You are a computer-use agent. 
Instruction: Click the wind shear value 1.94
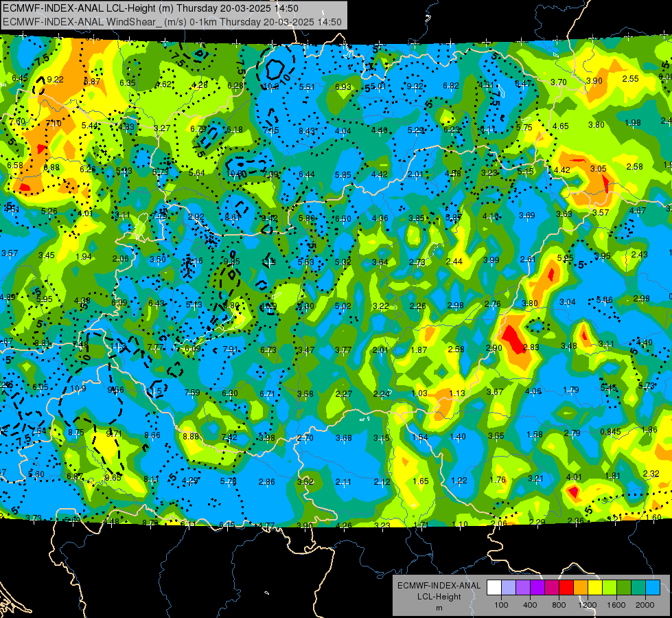click(x=84, y=257)
